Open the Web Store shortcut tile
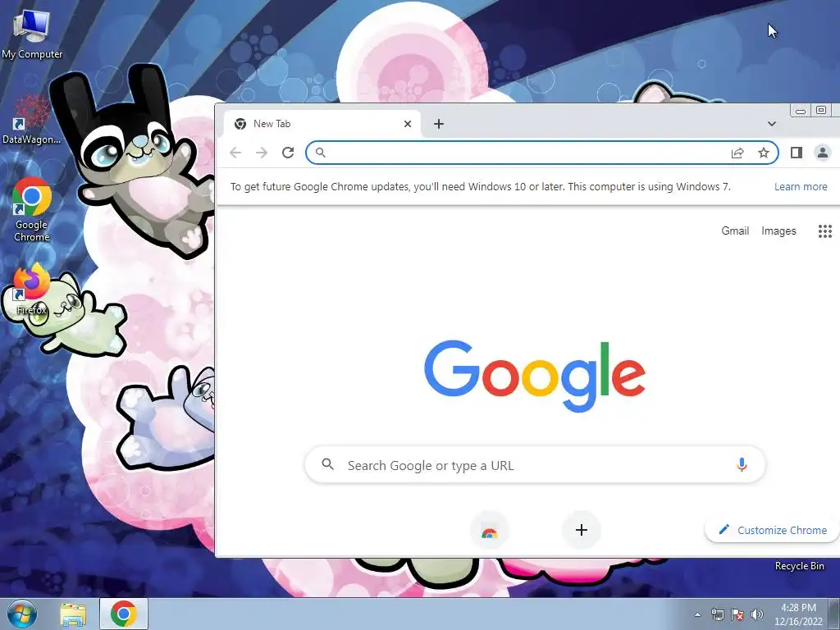Viewport: 840px width, 630px height. [x=489, y=531]
